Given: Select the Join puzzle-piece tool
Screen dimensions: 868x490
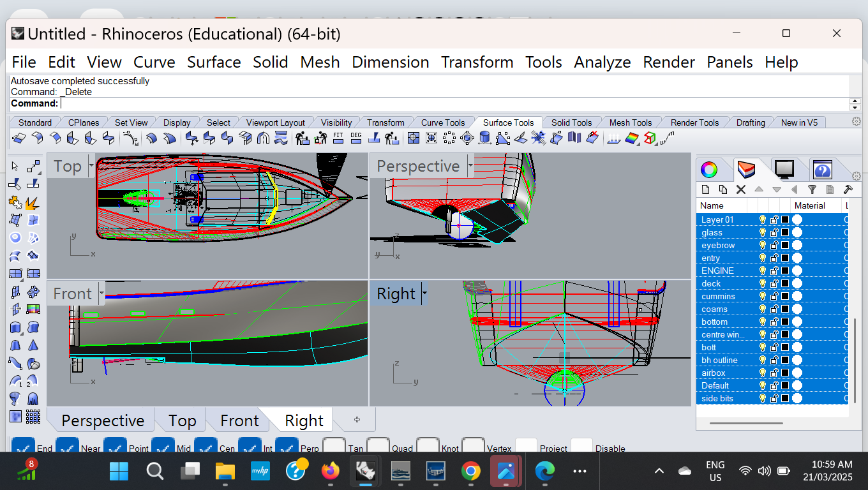Looking at the screenshot, I should pos(15,203).
